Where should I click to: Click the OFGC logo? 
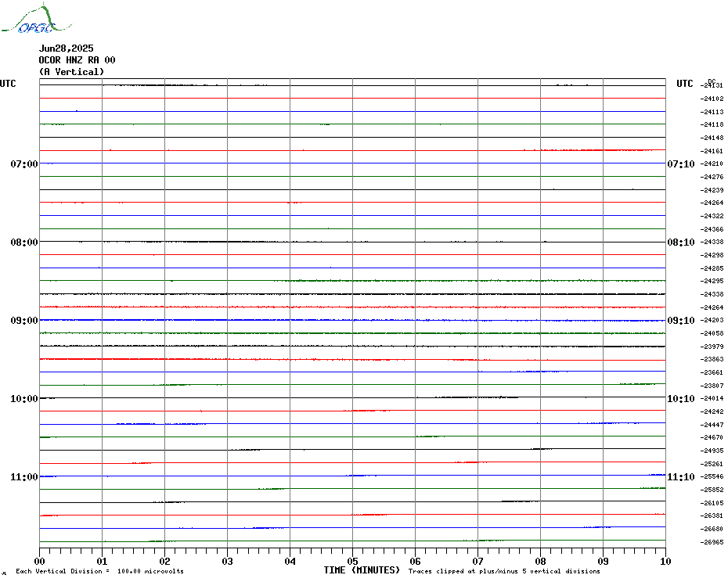point(37,19)
